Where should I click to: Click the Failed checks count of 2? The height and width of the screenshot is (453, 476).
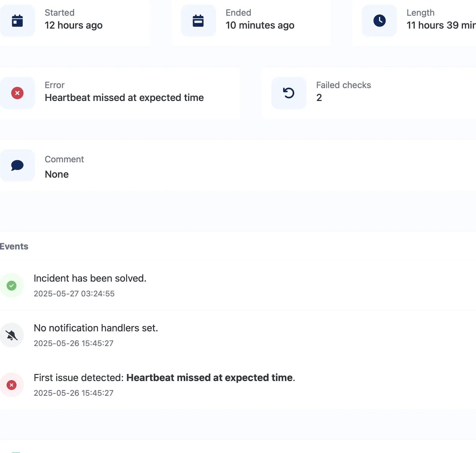pos(319,98)
